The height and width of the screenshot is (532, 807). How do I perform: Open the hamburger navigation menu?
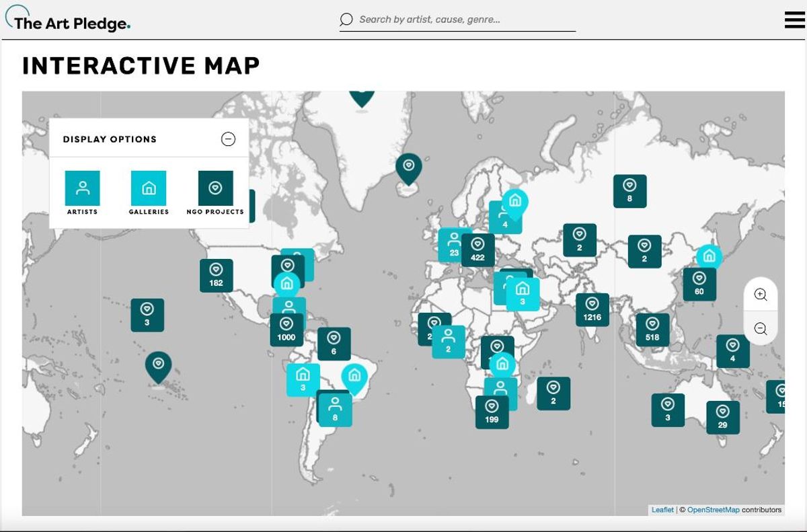pos(794,20)
